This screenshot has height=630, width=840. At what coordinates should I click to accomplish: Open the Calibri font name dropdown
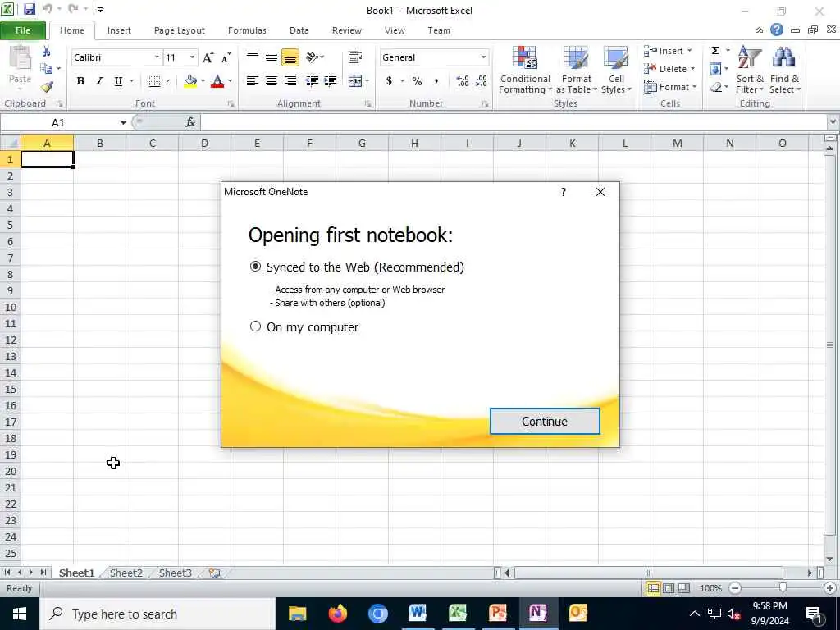tap(157, 57)
